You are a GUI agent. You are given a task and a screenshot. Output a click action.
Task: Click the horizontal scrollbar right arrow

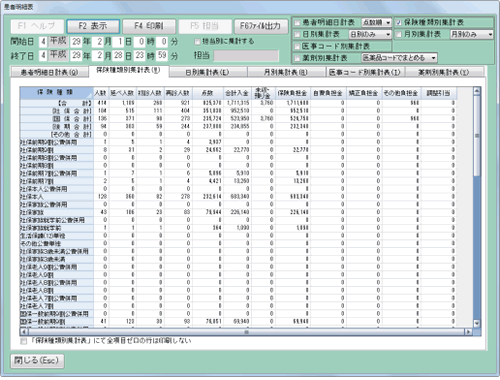point(468,332)
